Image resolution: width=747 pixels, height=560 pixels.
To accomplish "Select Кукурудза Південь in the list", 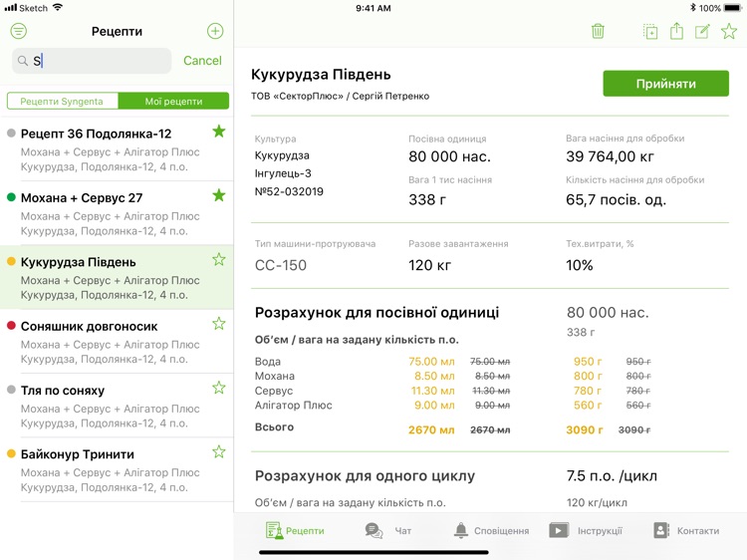I will (x=117, y=277).
